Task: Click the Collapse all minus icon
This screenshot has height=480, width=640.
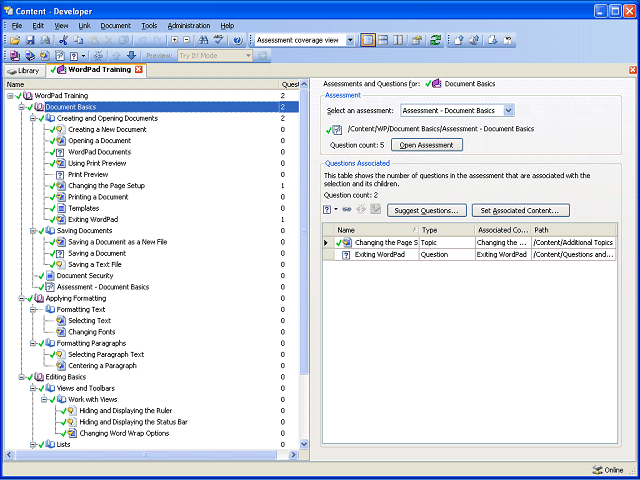Action: pyautogui.click(x=187, y=40)
